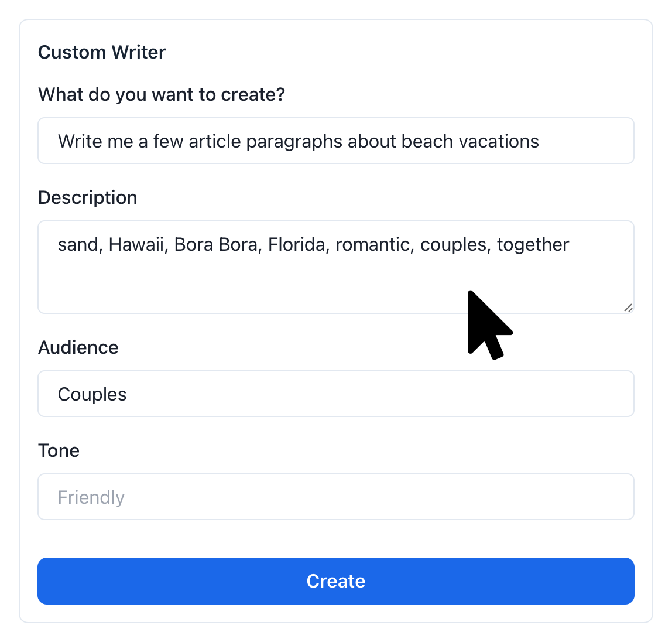Click the word "Hawaii" in the Description

pyautogui.click(x=136, y=244)
